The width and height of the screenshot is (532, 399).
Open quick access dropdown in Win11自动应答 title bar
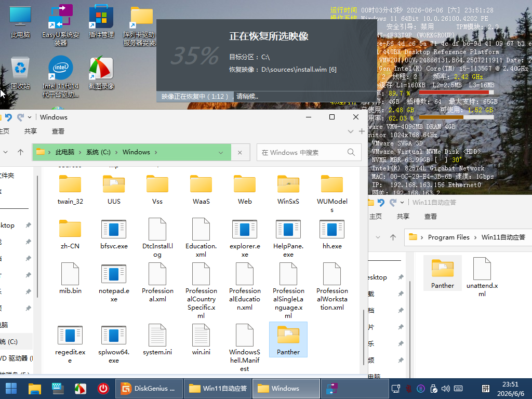point(402,203)
